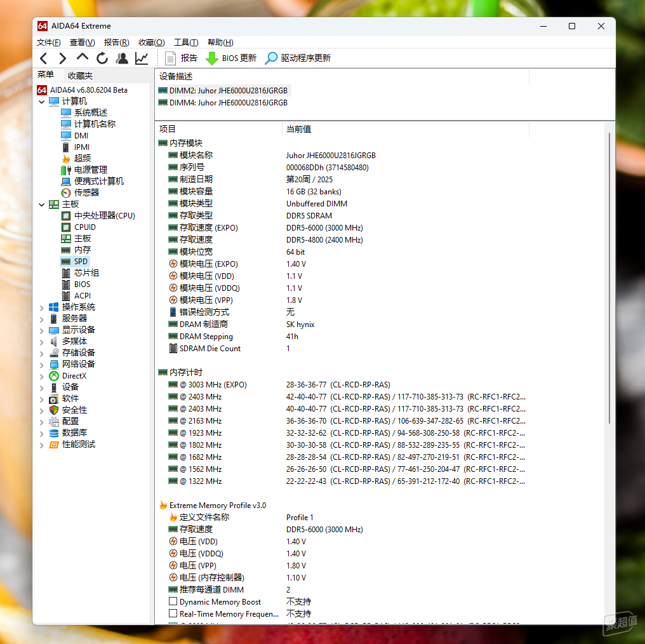The image size is (645, 644).
Task: Expand the 软件 tree node
Action: point(41,399)
